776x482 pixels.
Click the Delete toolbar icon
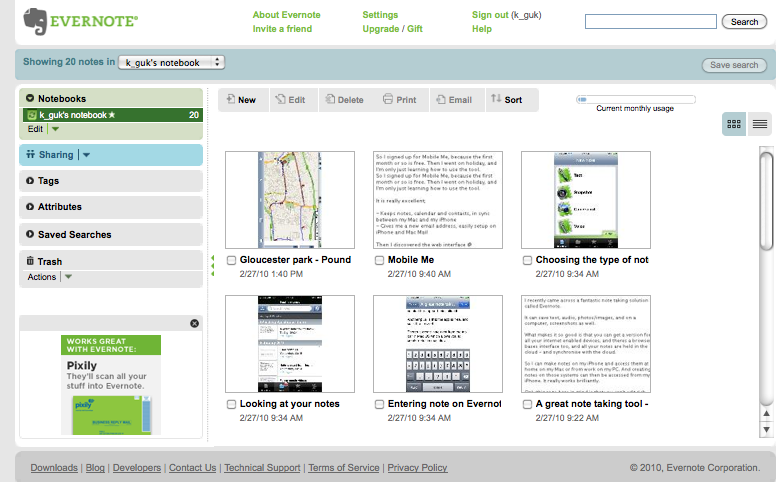[330, 100]
